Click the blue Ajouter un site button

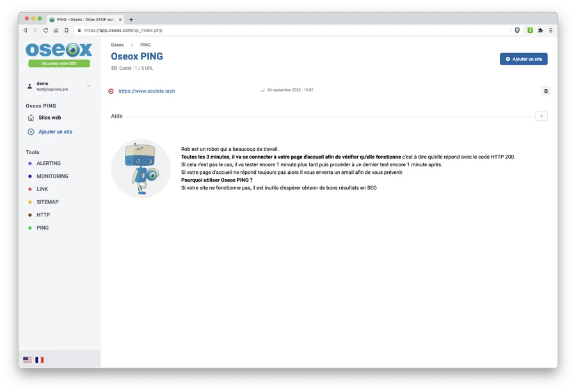[524, 59]
